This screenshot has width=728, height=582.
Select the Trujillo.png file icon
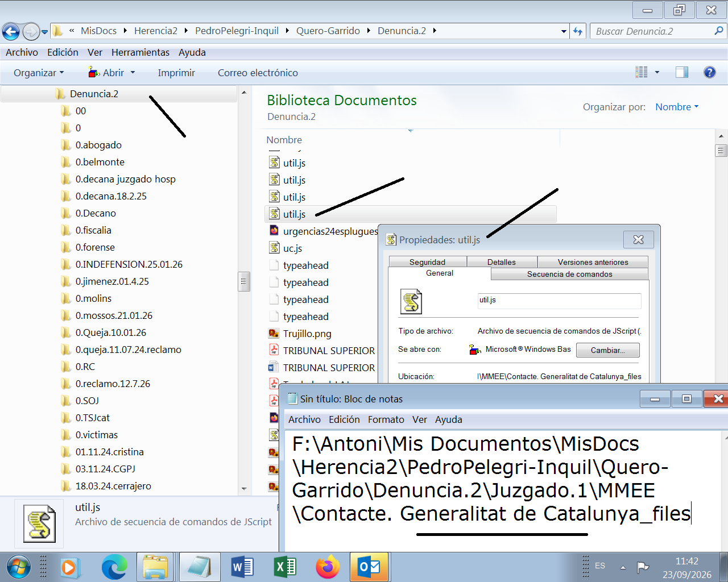tap(274, 333)
